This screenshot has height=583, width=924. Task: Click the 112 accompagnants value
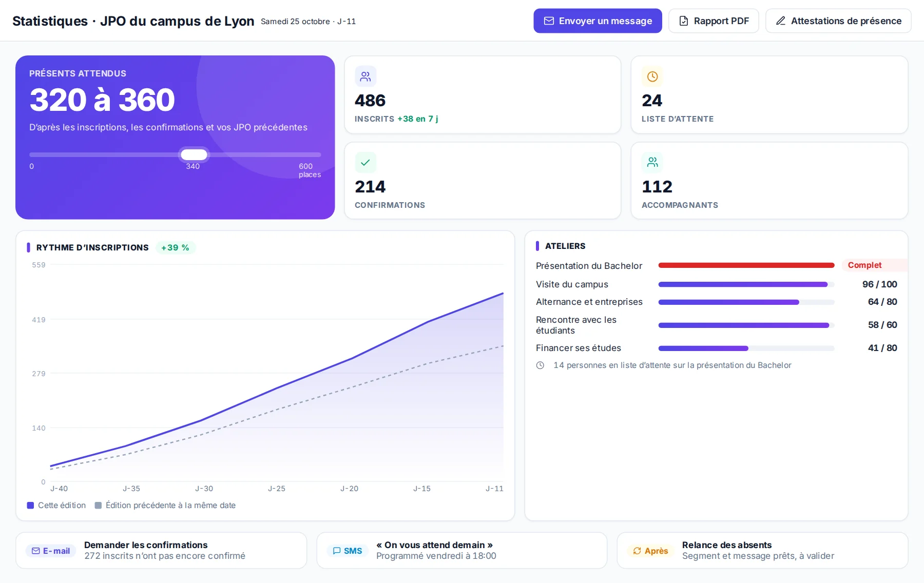pos(657,187)
